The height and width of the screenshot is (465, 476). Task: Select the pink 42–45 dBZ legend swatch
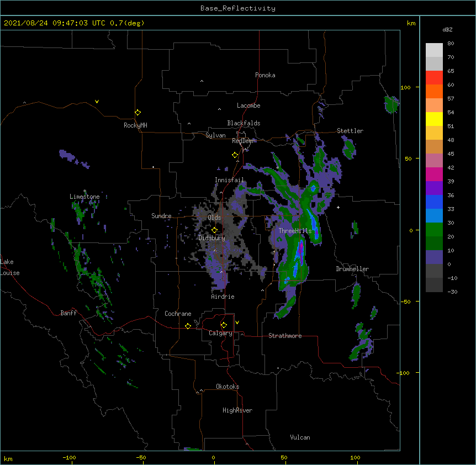point(434,161)
